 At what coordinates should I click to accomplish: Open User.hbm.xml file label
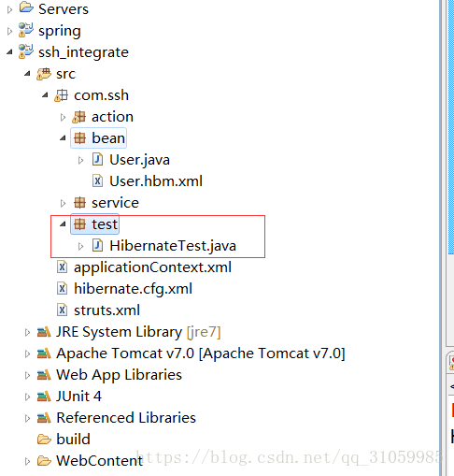(x=156, y=181)
